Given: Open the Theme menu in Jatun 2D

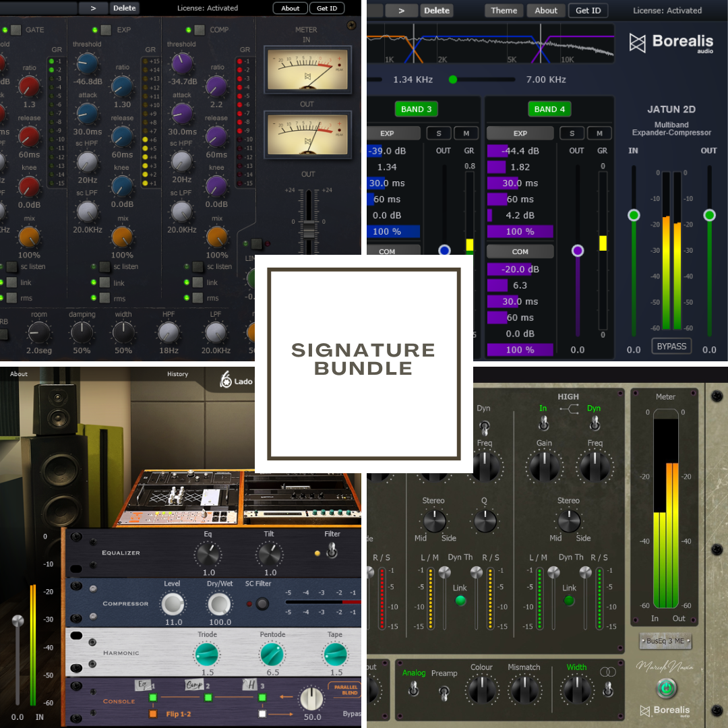Looking at the screenshot, I should point(504,10).
